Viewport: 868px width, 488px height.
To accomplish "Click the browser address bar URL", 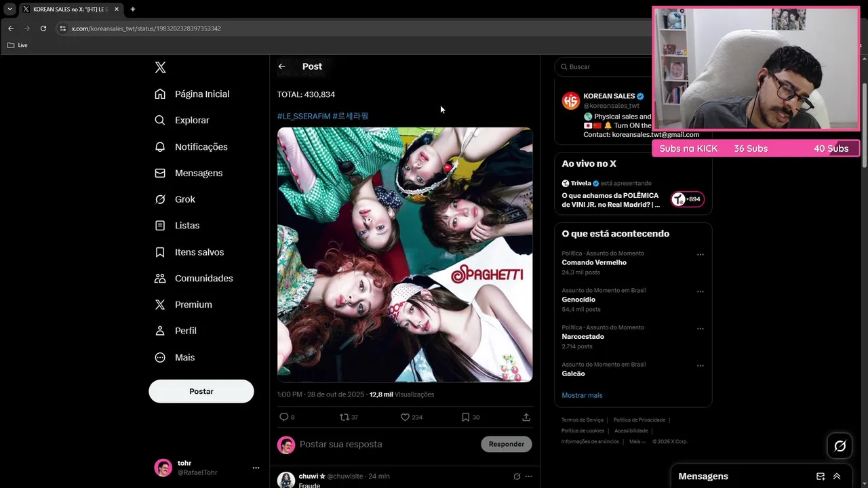I will (x=146, y=28).
